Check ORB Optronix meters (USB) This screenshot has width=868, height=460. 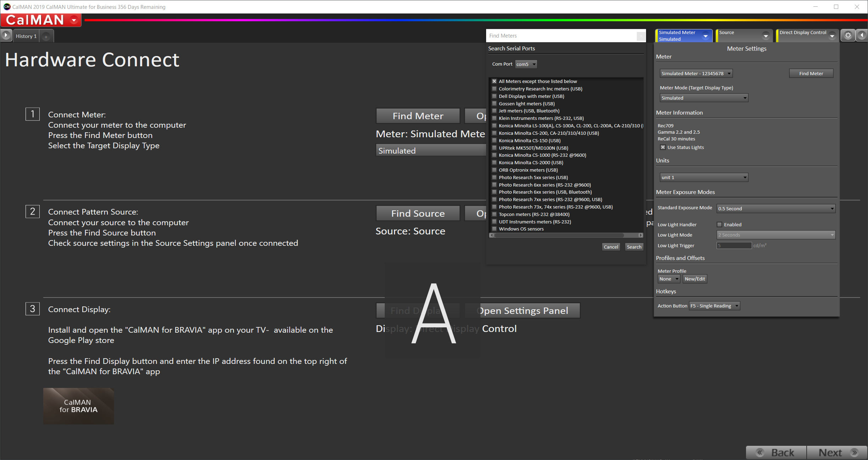point(494,170)
